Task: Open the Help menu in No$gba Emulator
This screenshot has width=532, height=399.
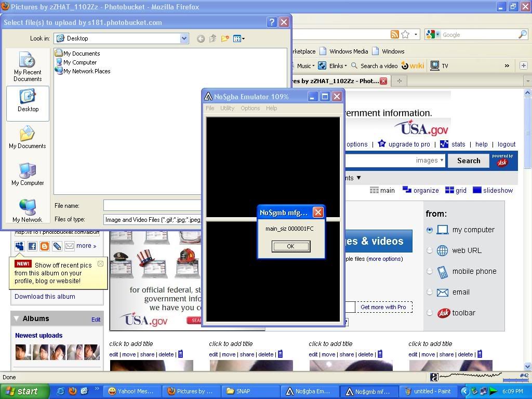Action: coord(271,108)
